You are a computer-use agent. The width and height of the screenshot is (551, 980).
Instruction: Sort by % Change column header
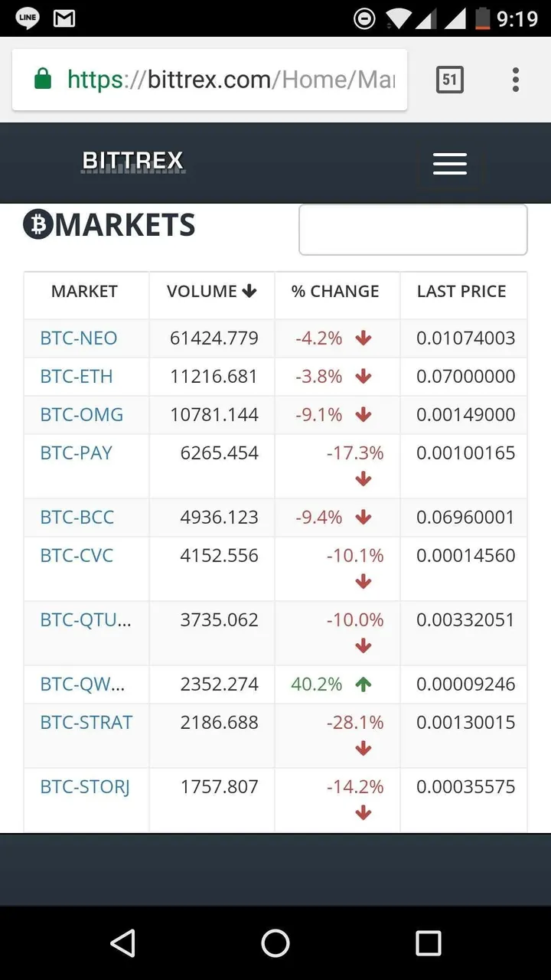click(335, 292)
